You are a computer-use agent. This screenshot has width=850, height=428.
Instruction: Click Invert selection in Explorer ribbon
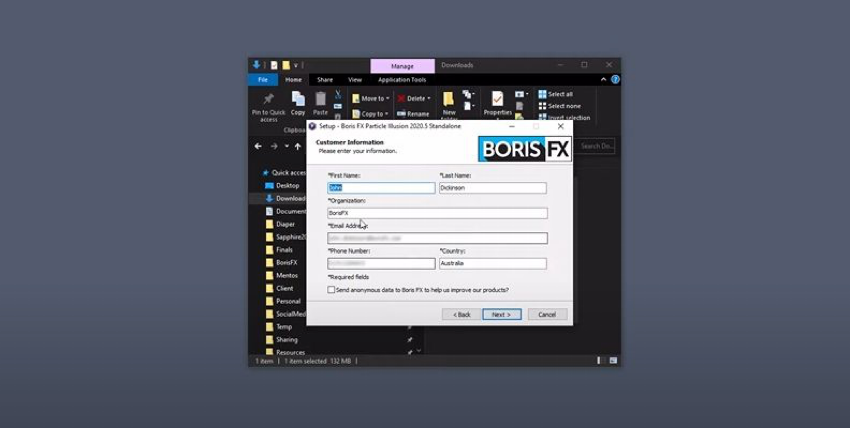tap(564, 118)
